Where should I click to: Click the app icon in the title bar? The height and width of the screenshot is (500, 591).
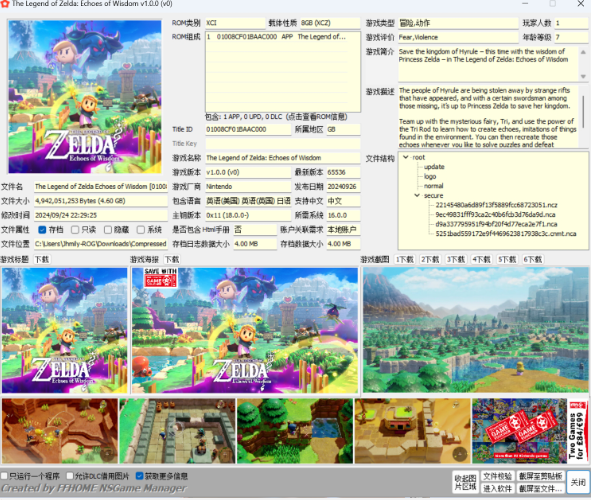tap(5, 3)
